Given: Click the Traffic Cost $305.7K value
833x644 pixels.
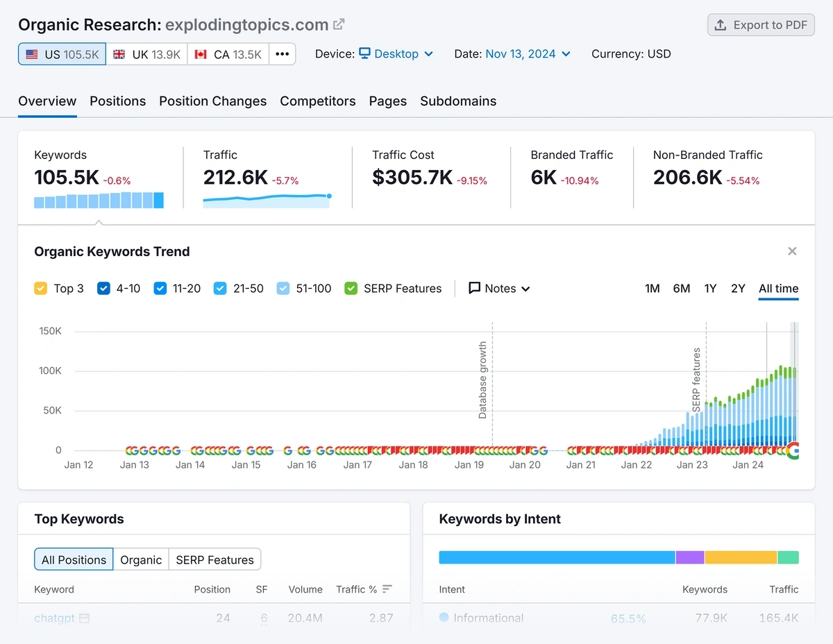Looking at the screenshot, I should 412,178.
